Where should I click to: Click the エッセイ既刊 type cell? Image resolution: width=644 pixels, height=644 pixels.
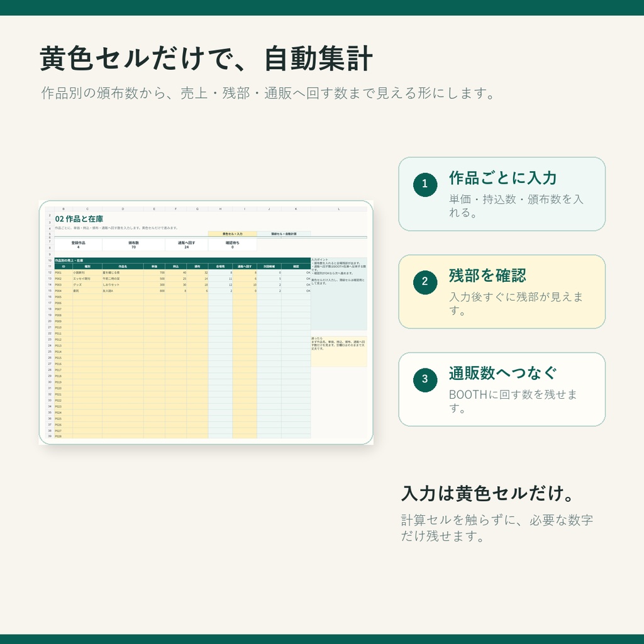tap(87, 279)
